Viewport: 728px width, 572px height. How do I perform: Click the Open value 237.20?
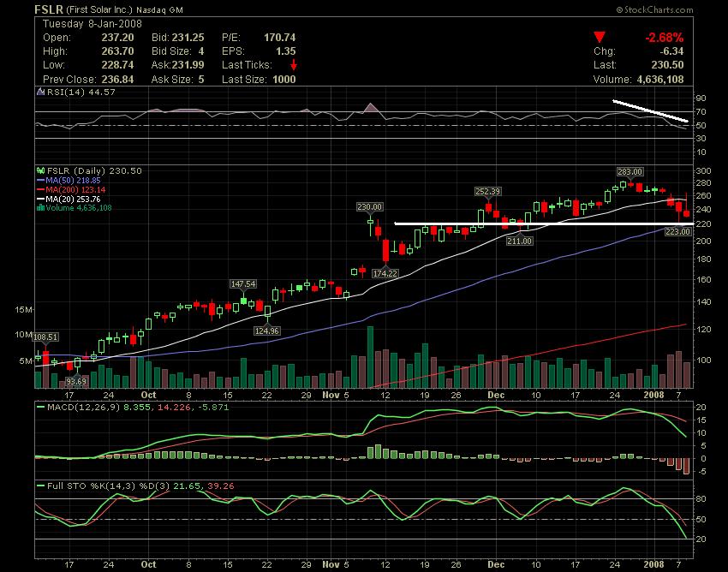(x=117, y=38)
